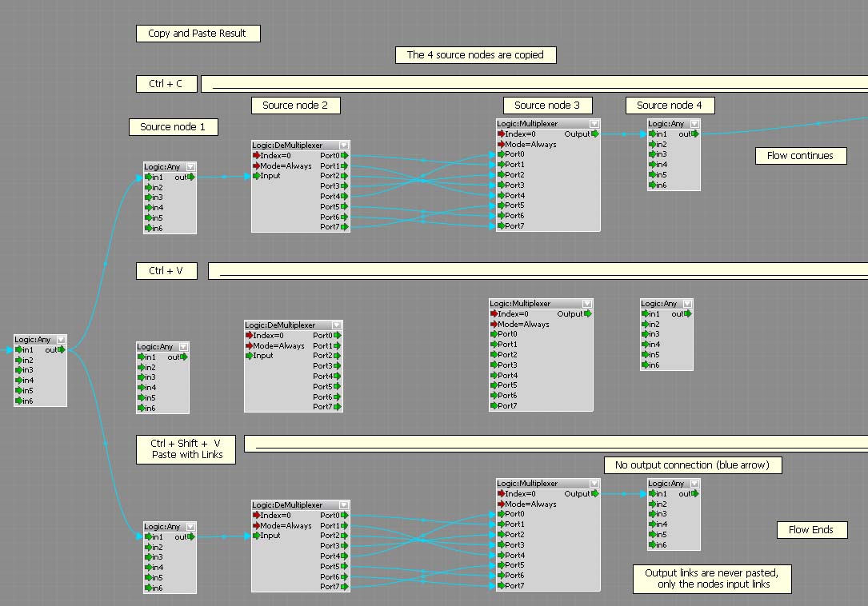Select the 'Flow Ends' comment box

[811, 529]
